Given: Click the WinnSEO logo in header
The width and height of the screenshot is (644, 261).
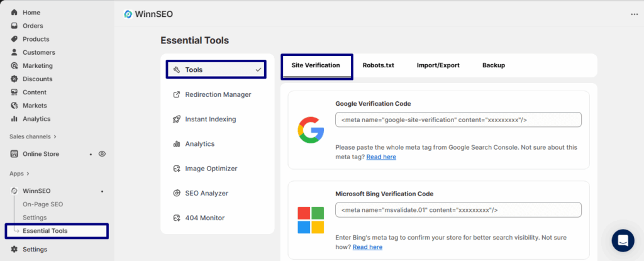Looking at the screenshot, I should click(128, 14).
